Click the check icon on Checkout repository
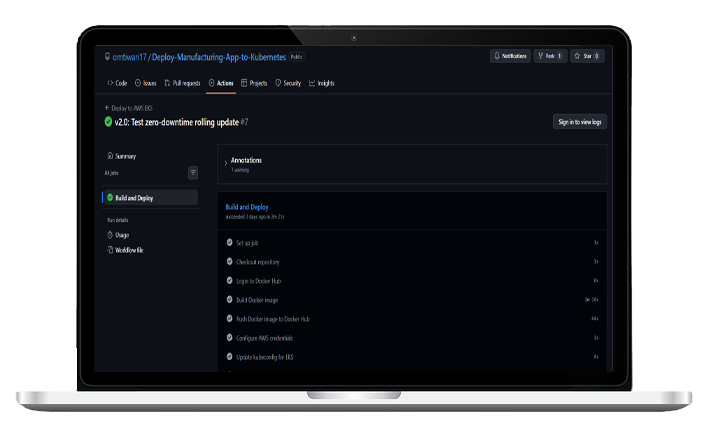716x439 pixels. pos(230,262)
